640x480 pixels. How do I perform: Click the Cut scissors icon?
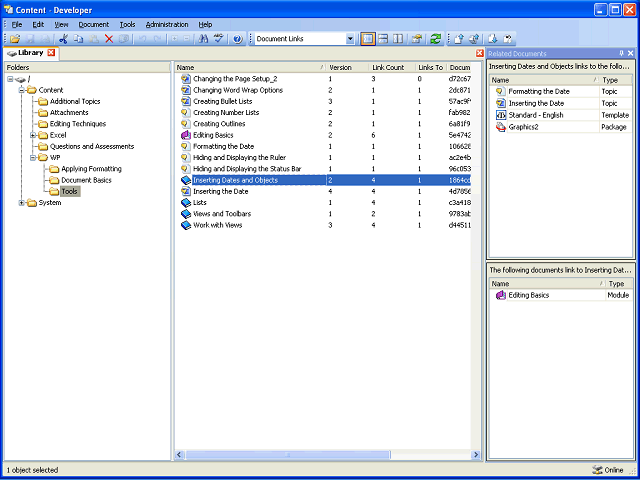63,39
